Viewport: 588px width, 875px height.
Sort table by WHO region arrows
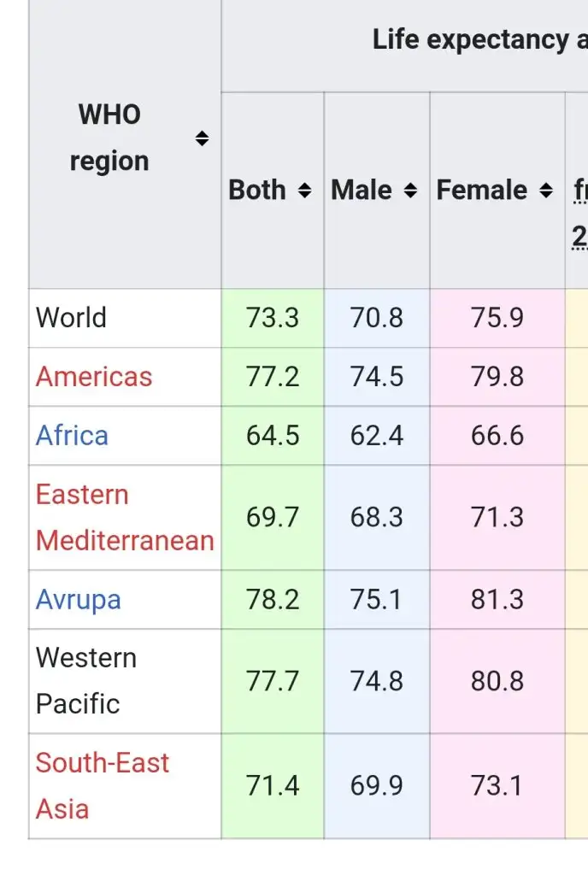point(202,138)
